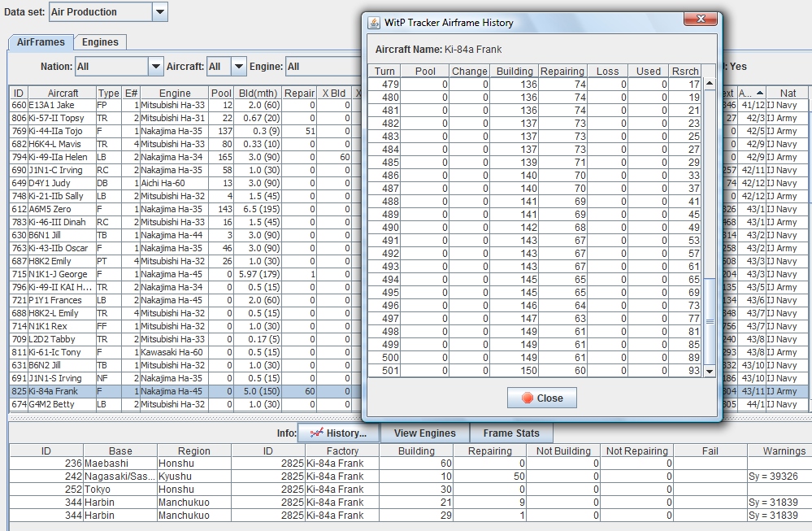
Task: Select the Ki-84a Frank airframe row
Action: (185, 391)
